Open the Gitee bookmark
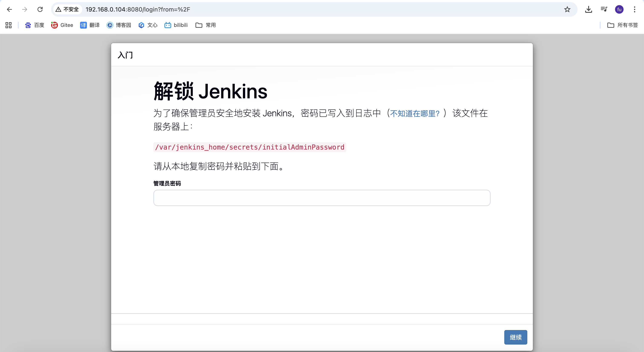This screenshot has width=644, height=352. click(62, 25)
